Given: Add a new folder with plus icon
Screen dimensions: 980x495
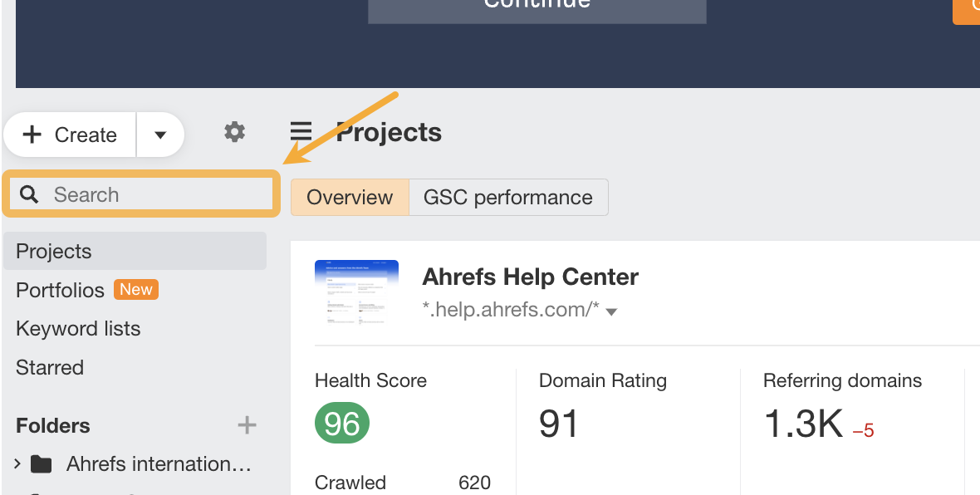Looking at the screenshot, I should pyautogui.click(x=247, y=426).
